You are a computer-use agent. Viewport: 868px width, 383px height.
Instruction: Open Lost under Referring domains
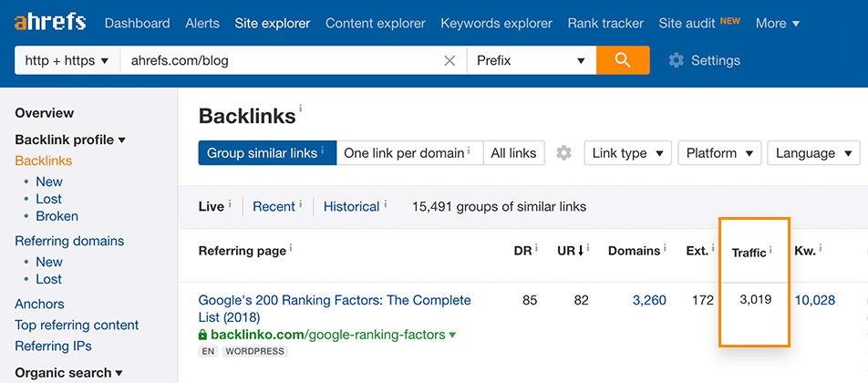tap(48, 279)
